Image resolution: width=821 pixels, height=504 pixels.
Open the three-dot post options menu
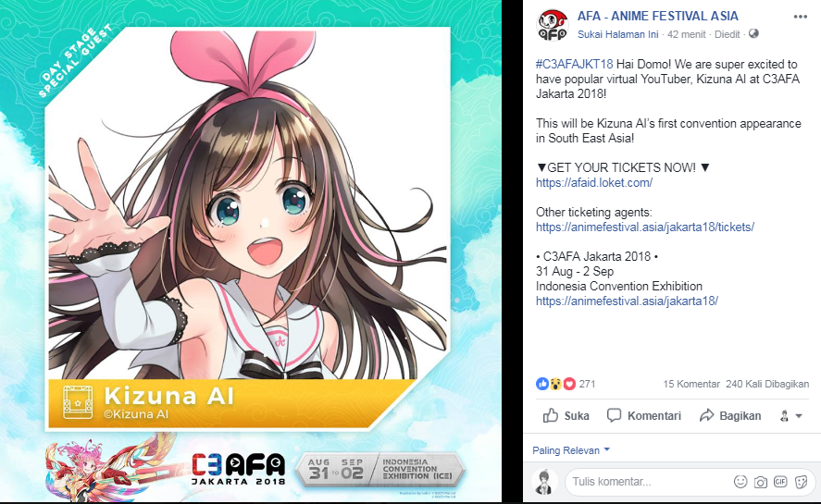(800, 17)
